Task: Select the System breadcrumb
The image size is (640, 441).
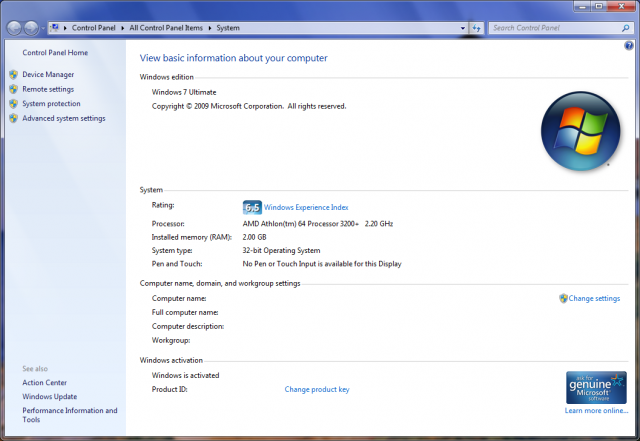Action: tap(228, 28)
